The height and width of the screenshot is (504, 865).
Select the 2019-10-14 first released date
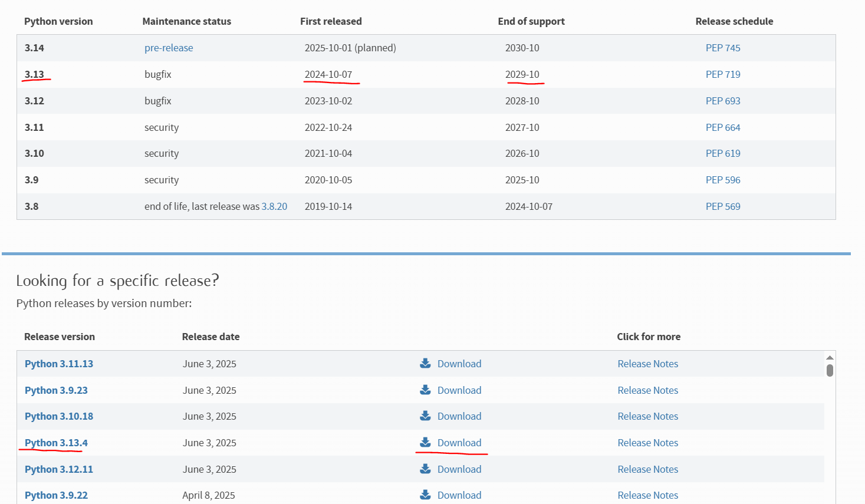[x=328, y=206]
